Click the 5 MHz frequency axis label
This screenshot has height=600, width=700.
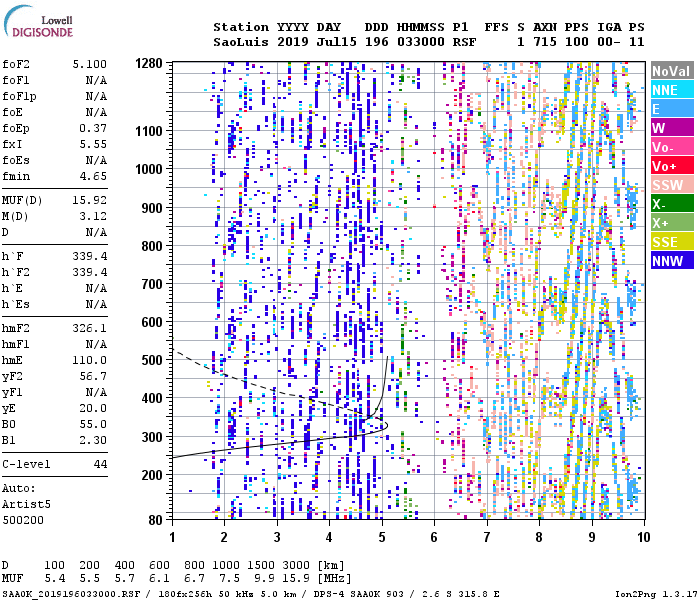pos(382,537)
